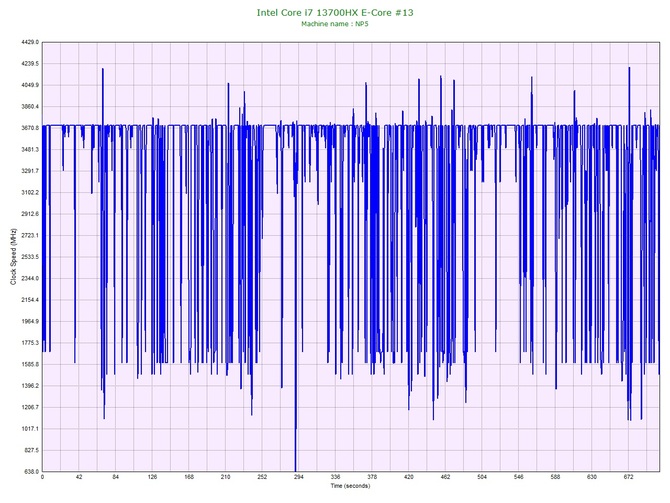Click the 3102.2 y-axis value
This screenshot has width=670, height=503.
(30, 192)
